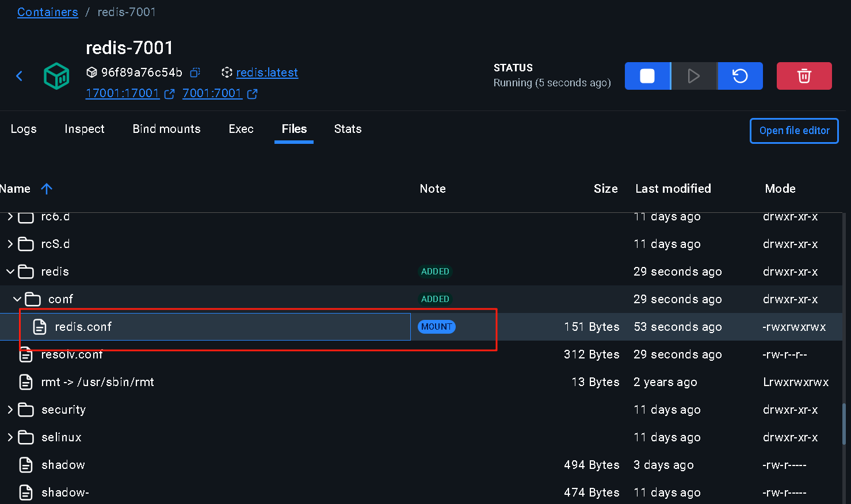Viewport: 851px width, 504px height.
Task: Click the Start play button
Action: (x=694, y=76)
